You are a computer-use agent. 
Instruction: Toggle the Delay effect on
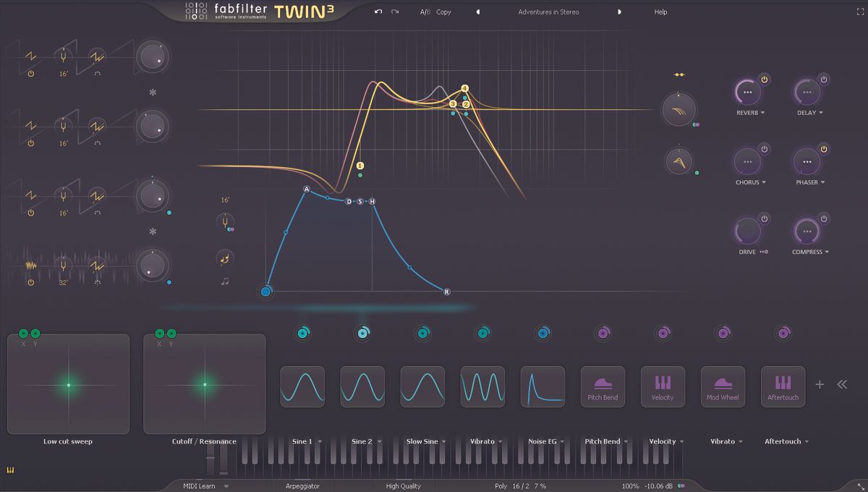tap(824, 78)
